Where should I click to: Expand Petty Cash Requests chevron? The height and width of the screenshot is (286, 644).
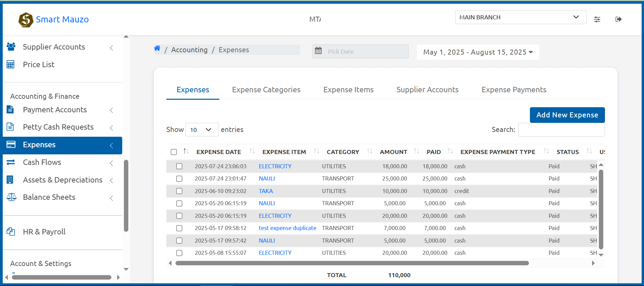point(111,128)
